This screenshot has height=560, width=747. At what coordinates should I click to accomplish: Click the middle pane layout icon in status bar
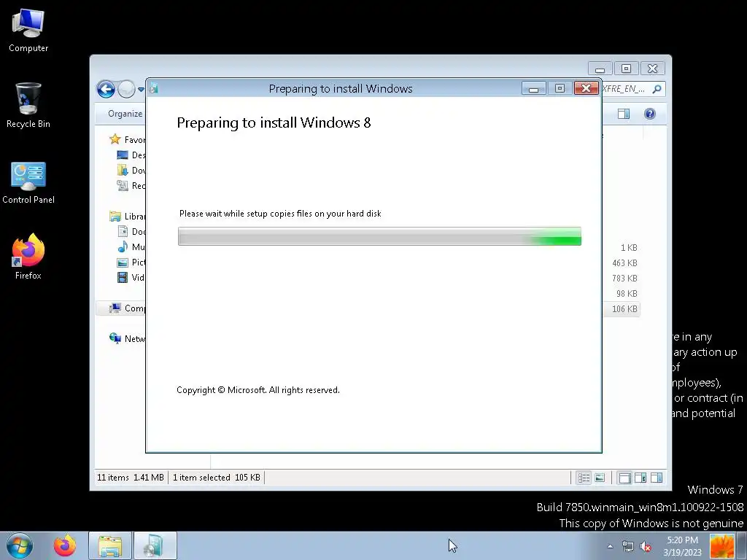tap(640, 478)
